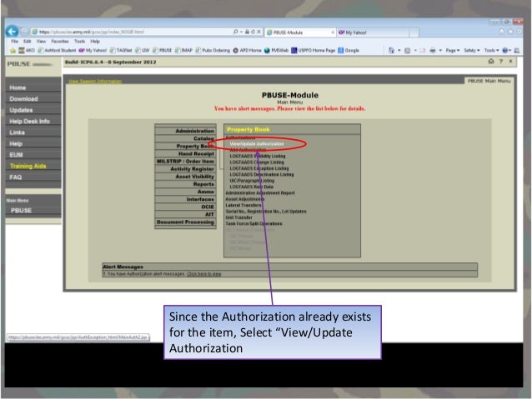The image size is (532, 399).
Task: Click the command bar Help question icon
Action: click(505, 51)
